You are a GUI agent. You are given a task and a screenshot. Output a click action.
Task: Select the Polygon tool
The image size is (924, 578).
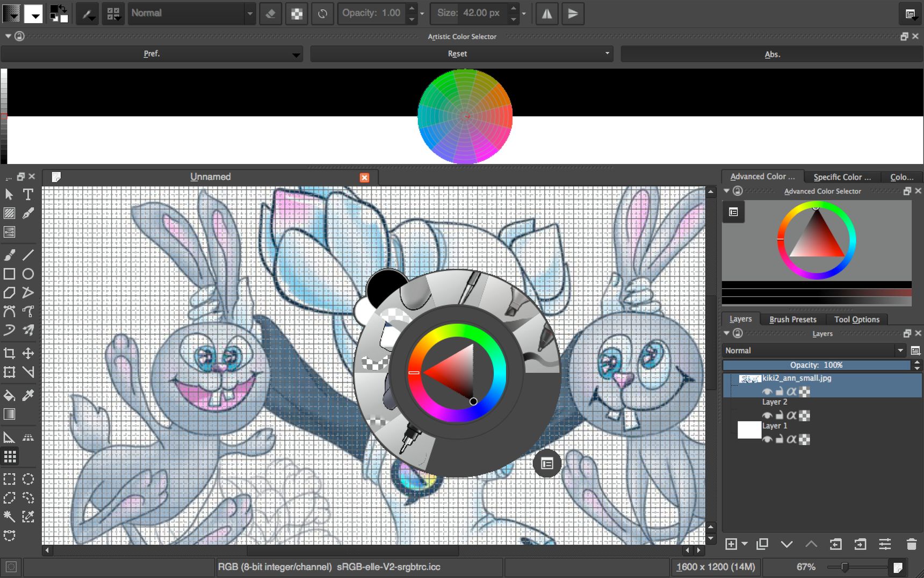[9, 293]
